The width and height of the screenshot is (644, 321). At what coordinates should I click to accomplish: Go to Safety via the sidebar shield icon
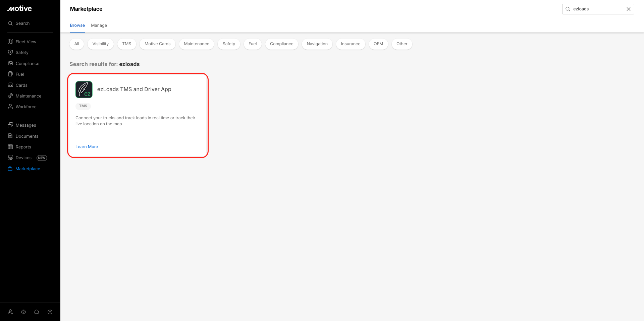click(x=10, y=52)
